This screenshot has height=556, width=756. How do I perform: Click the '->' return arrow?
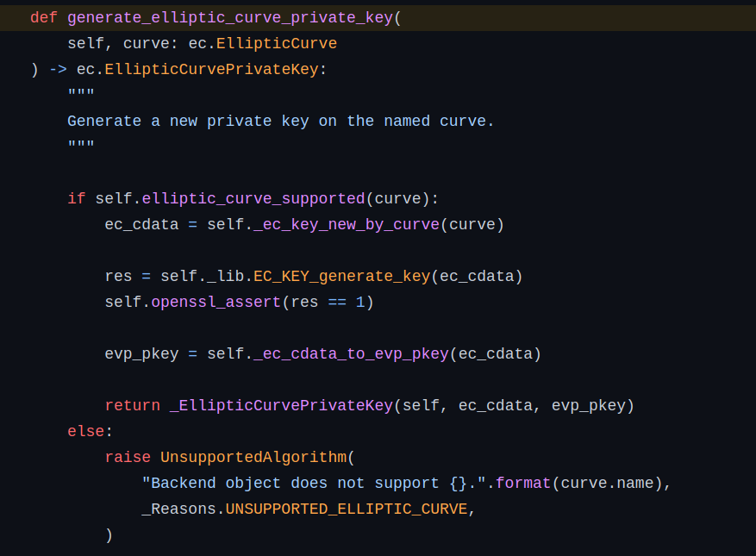click(59, 70)
